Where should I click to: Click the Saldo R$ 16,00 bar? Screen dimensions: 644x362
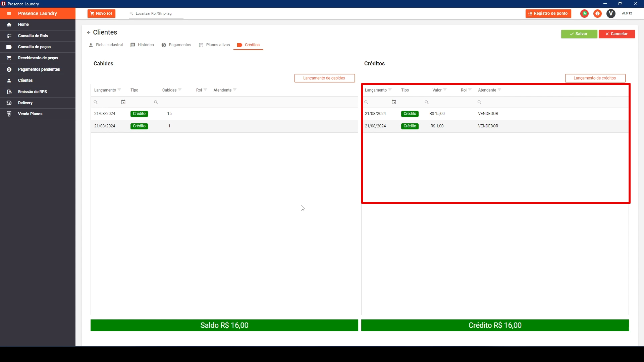(224, 325)
